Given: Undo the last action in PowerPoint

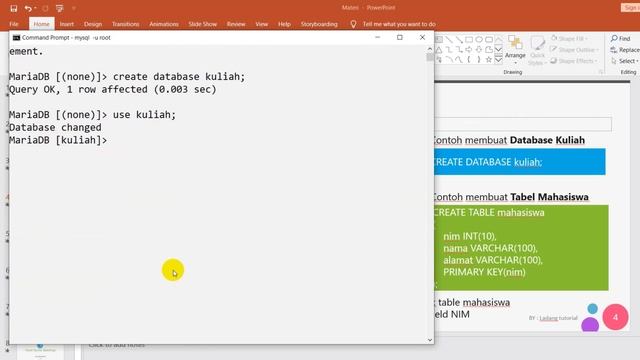Looking at the screenshot, I should point(28,8).
